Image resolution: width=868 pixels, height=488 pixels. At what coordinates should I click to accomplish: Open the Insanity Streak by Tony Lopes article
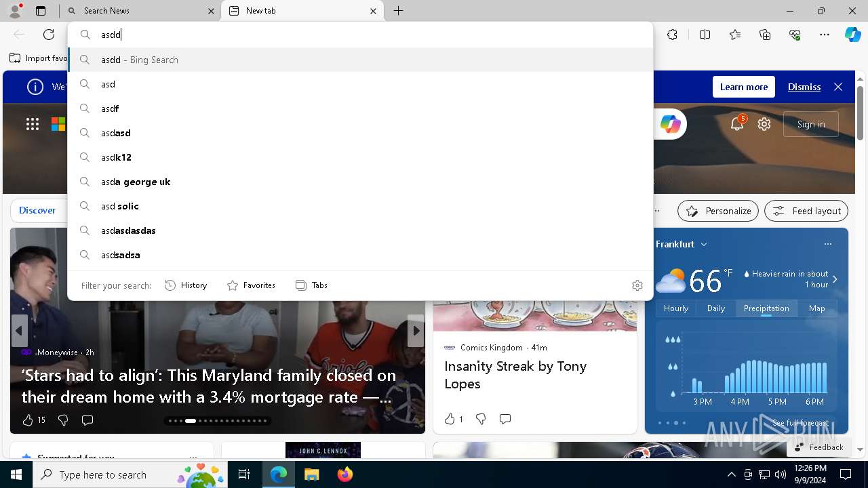pyautogui.click(x=515, y=375)
